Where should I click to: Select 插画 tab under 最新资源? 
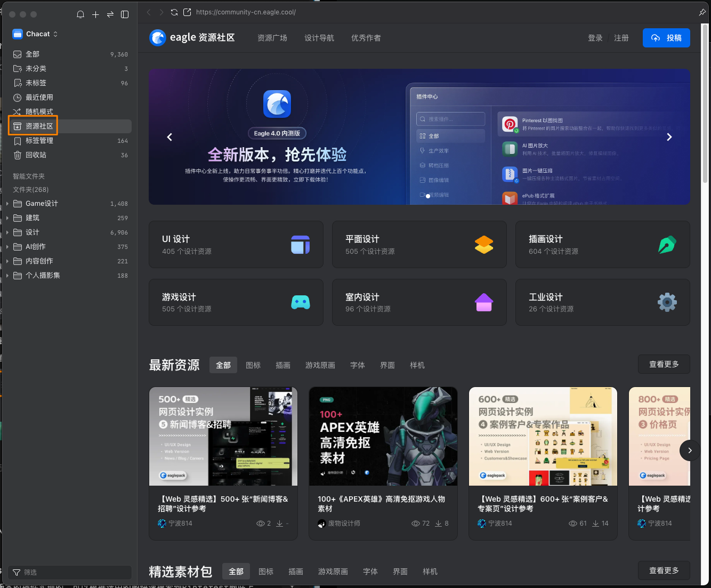coord(283,365)
